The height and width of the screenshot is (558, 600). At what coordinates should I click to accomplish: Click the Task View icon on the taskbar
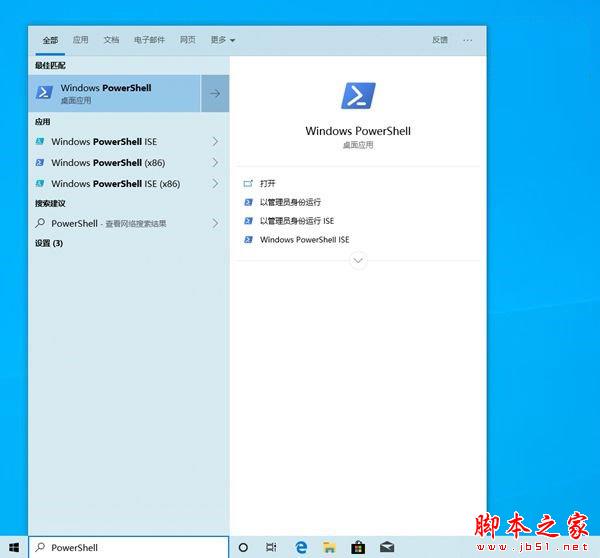(271, 547)
